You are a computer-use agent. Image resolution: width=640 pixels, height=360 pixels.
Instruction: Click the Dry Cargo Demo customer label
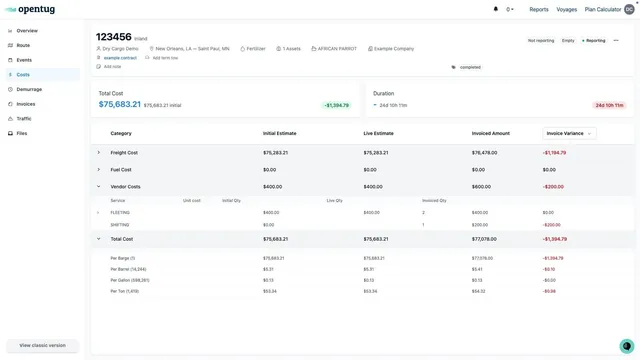coord(120,49)
